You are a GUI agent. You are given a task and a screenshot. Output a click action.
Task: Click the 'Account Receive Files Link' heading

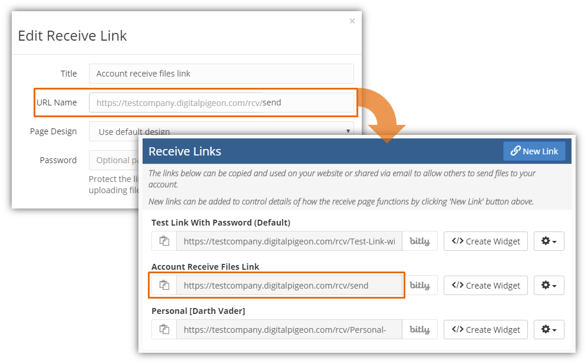[x=205, y=267]
